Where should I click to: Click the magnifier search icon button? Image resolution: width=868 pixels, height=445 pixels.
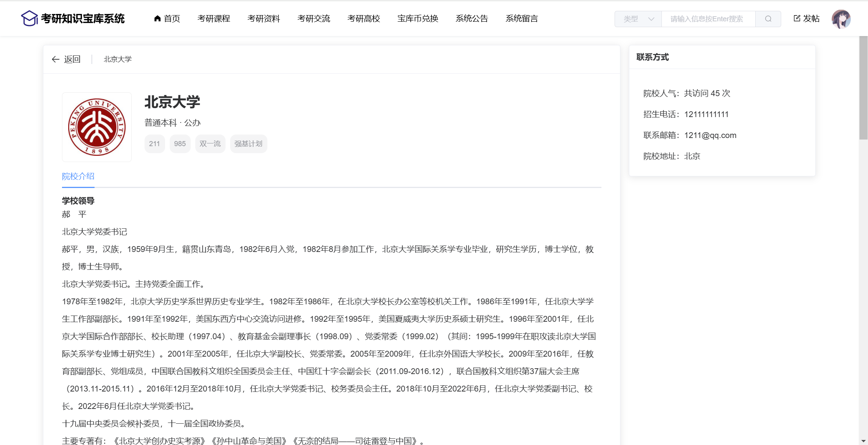(768, 19)
